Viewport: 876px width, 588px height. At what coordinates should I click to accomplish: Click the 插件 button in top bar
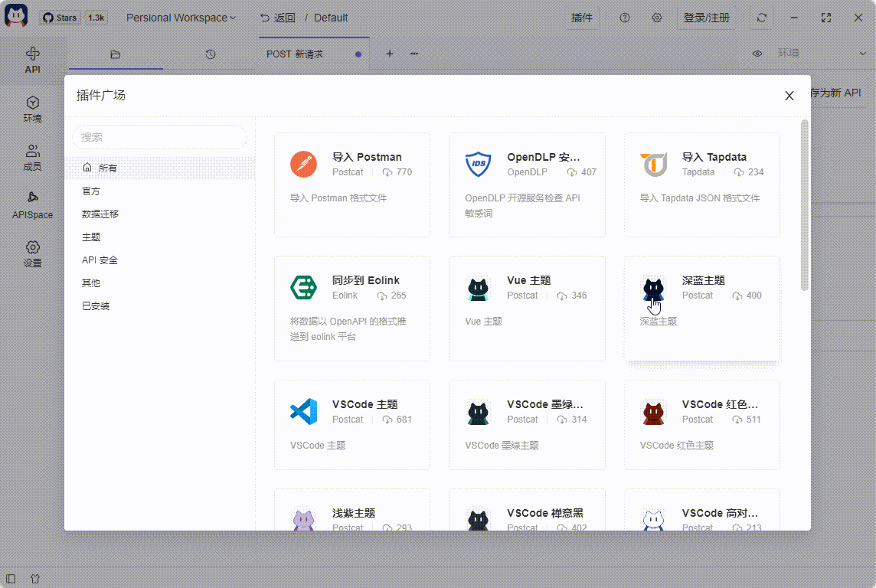click(x=582, y=18)
